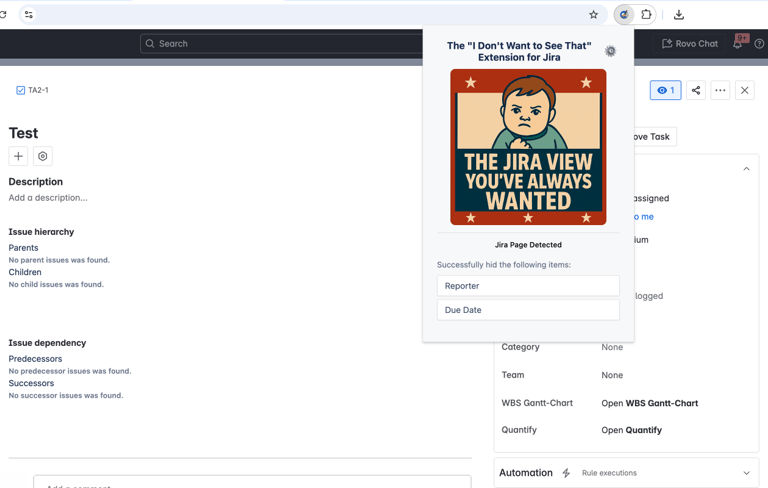Open the extension settings gear icon
This screenshot has width=768, height=488.
pyautogui.click(x=610, y=51)
